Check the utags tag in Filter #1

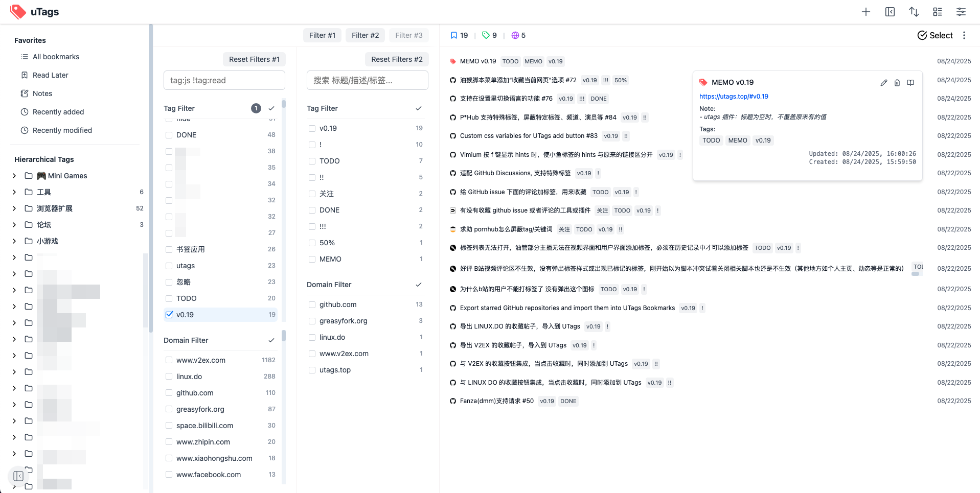169,266
